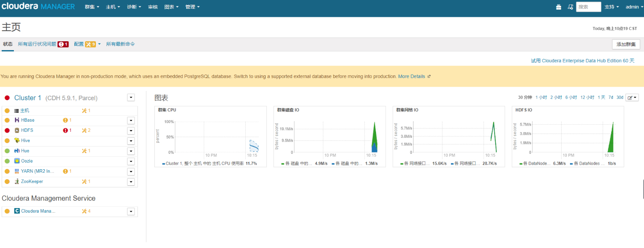Open the Cloudera Mana... service link

pyautogui.click(x=38, y=211)
